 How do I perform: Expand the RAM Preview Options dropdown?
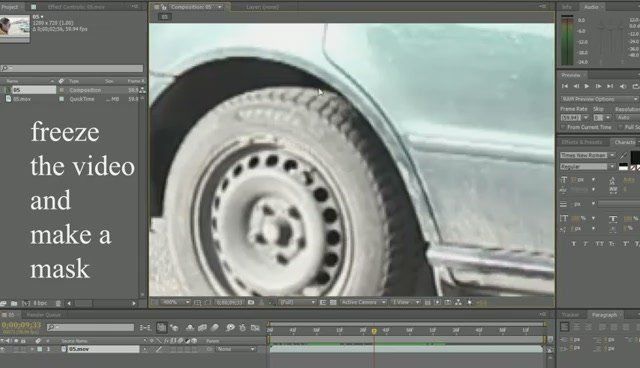click(x=598, y=99)
